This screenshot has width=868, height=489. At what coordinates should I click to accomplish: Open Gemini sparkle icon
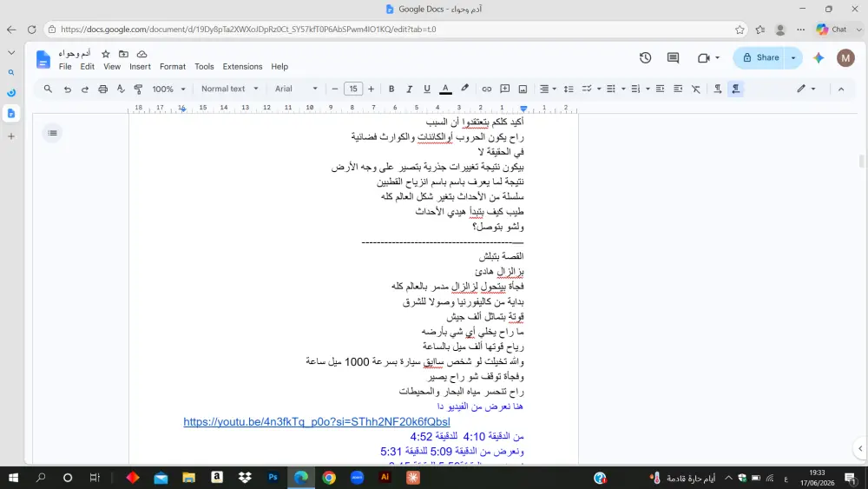819,57
